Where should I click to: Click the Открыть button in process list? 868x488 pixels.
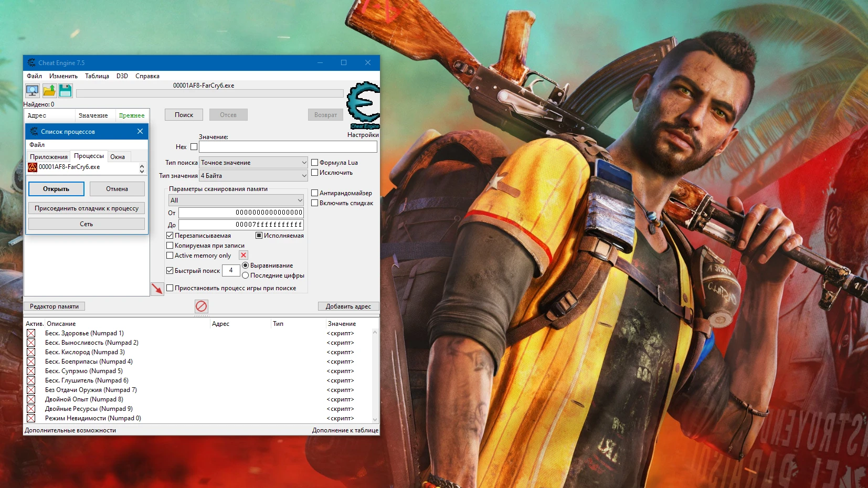pos(56,188)
